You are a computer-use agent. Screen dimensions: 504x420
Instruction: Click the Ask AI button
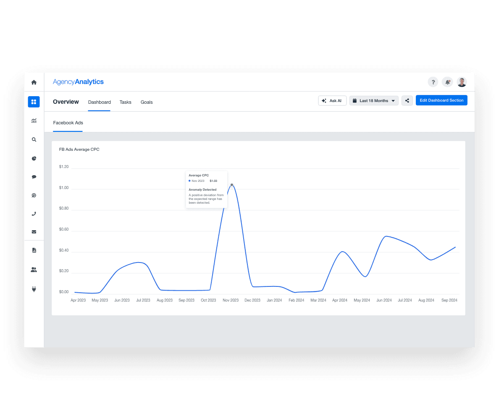click(332, 100)
